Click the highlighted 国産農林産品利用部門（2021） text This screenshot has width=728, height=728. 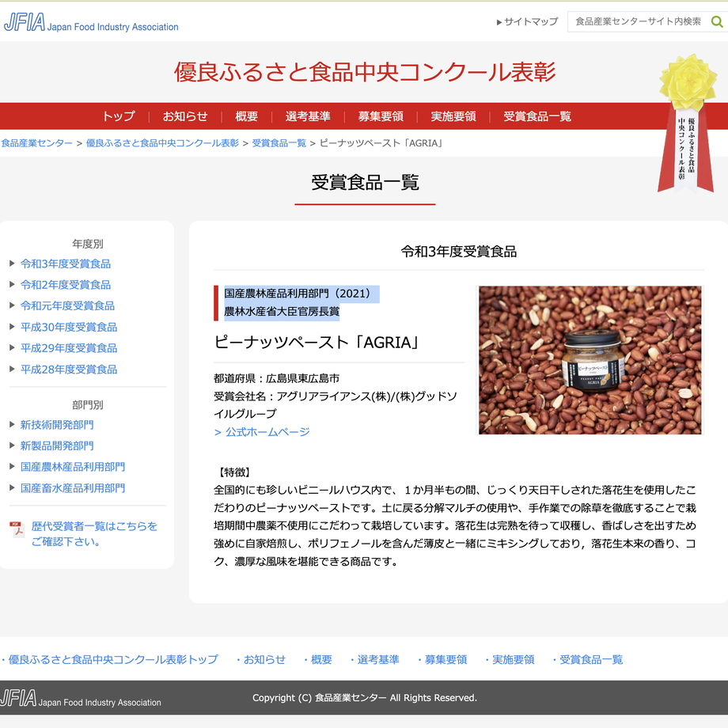(x=298, y=294)
